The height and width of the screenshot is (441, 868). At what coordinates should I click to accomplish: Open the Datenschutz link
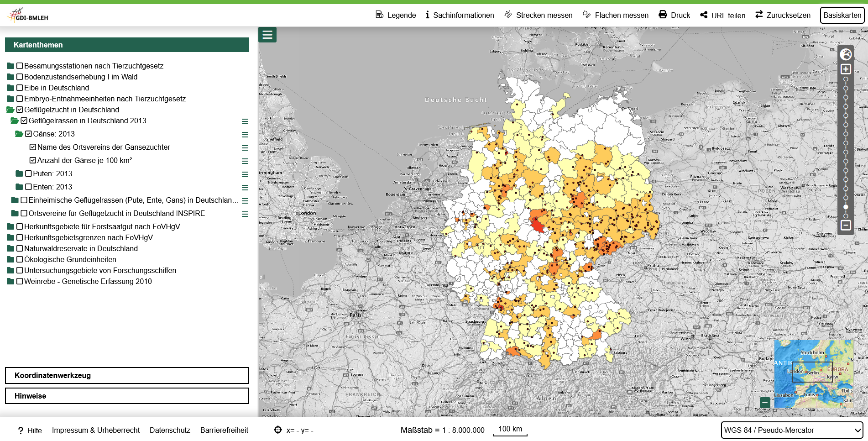[x=170, y=430]
